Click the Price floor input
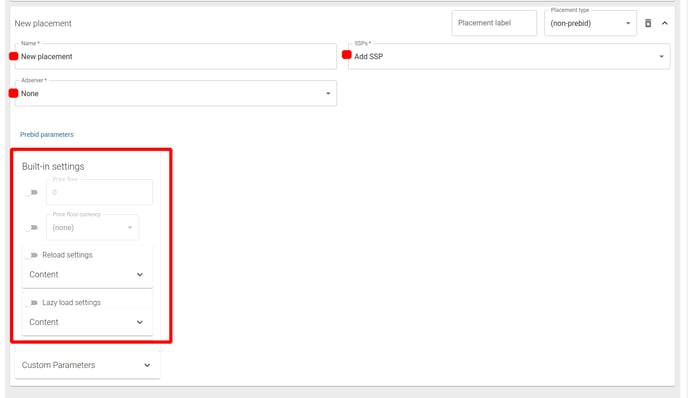Screen dimensions: 688x398 (99, 192)
